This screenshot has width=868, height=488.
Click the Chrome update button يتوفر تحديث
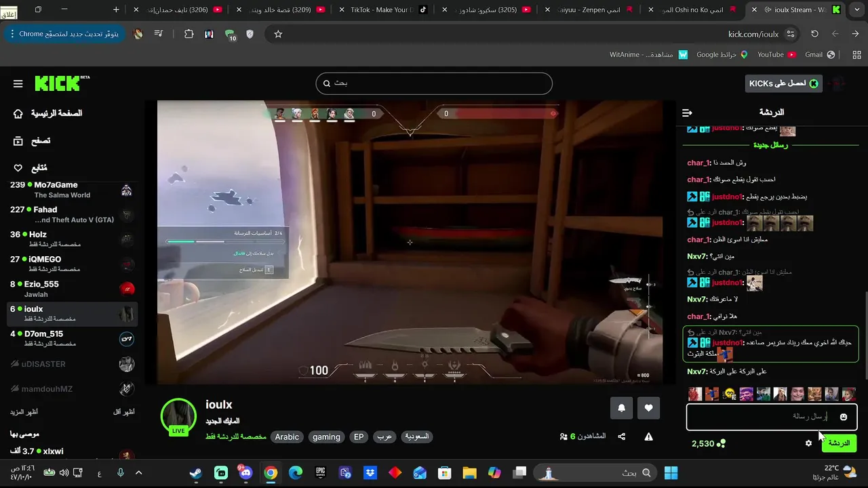coord(64,34)
